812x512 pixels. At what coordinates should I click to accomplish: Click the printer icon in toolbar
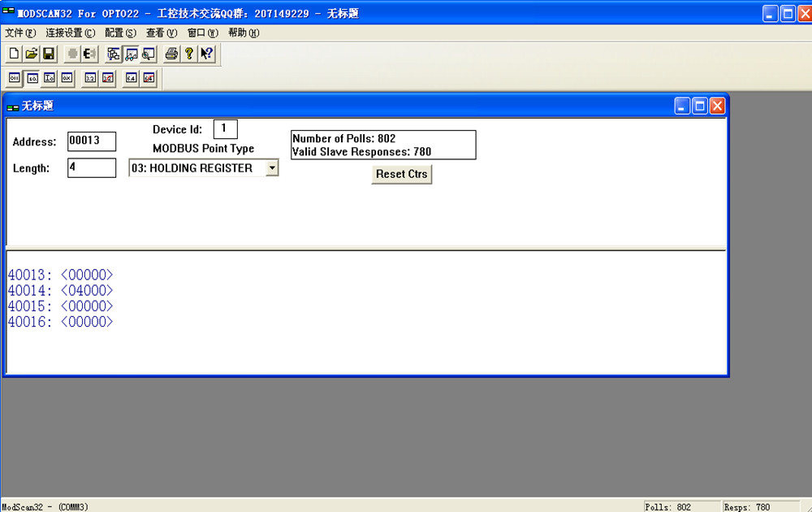tap(171, 54)
